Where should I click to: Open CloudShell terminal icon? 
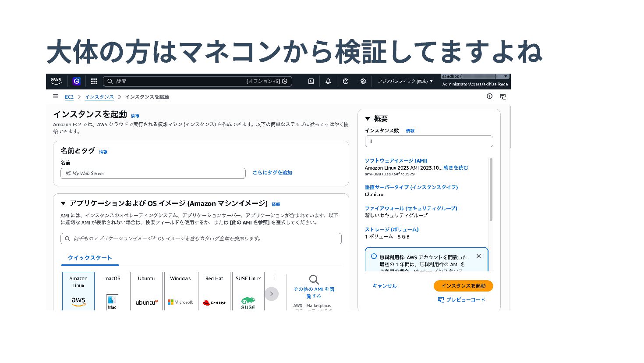[311, 81]
